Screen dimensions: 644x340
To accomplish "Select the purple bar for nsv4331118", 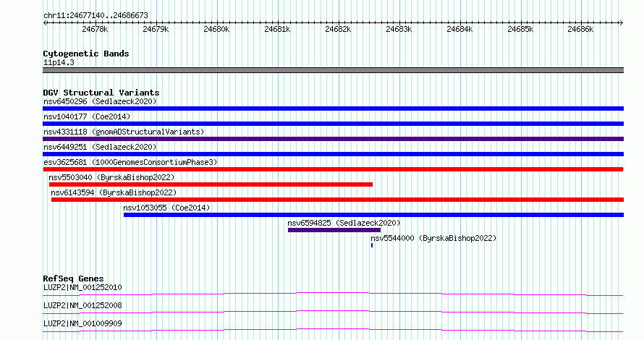I will point(333,139).
